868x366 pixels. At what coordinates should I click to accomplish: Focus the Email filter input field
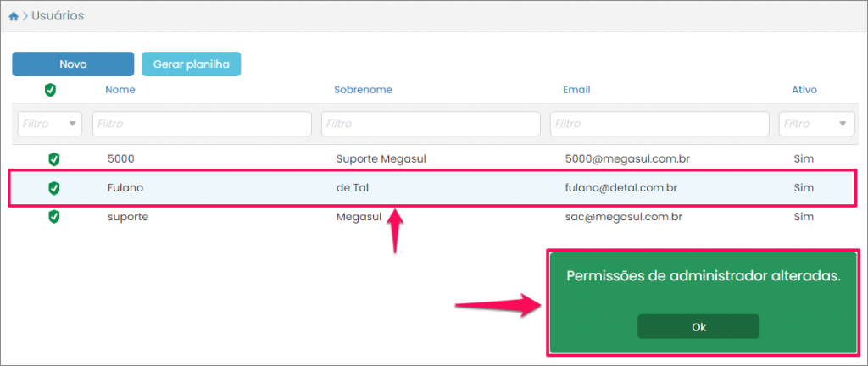click(659, 124)
